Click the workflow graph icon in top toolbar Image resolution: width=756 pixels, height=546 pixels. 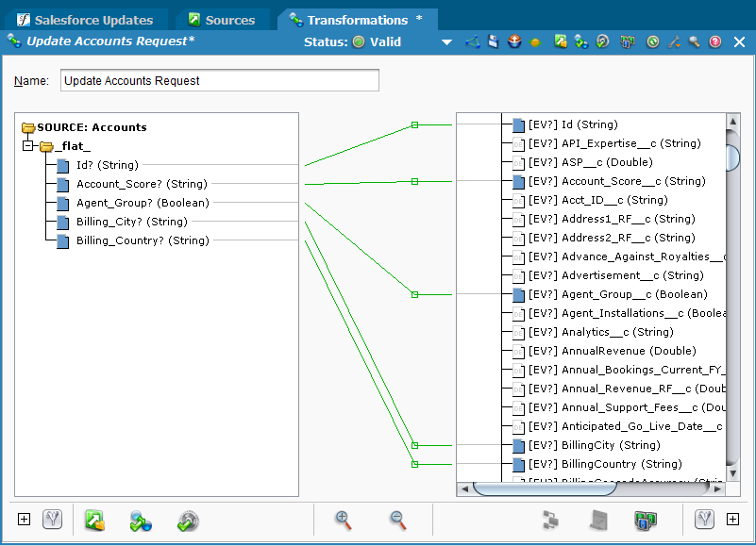(x=473, y=42)
